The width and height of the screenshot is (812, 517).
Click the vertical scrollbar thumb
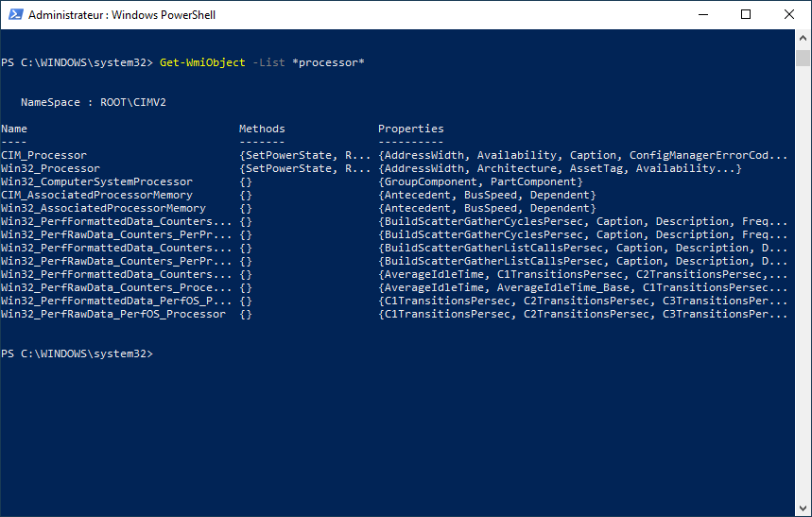[x=803, y=58]
